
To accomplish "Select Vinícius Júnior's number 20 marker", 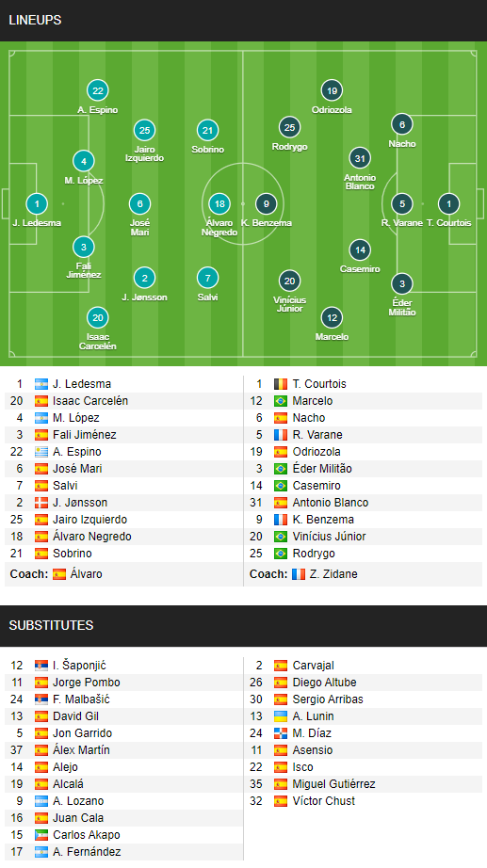I will pyautogui.click(x=289, y=281).
